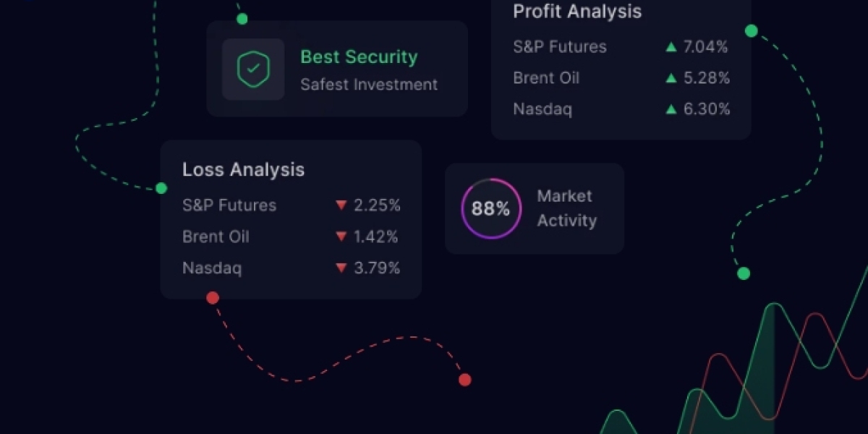
Task: Click the red triangle beside 3.79%
Action: tap(341, 268)
